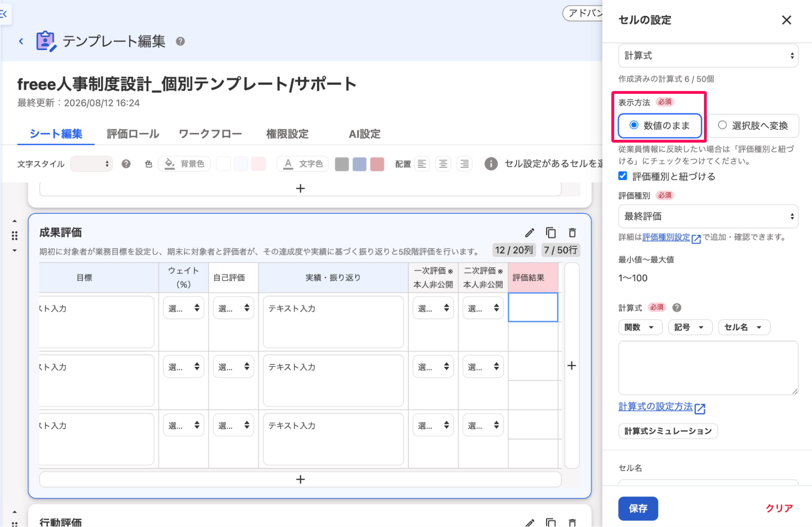Image resolution: width=812 pixels, height=527 pixels.
Task: Uncheck 評価種別と紐づける checkbox
Action: tap(623, 176)
